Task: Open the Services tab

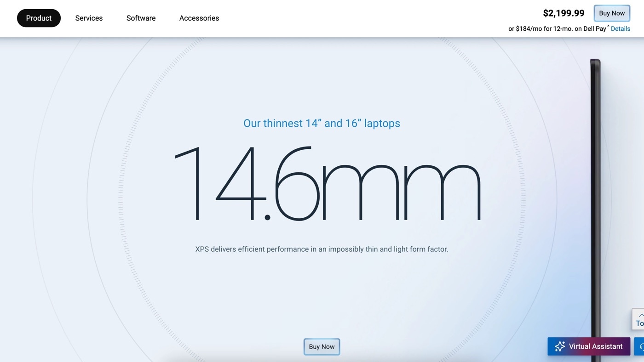Action: [x=89, y=18]
